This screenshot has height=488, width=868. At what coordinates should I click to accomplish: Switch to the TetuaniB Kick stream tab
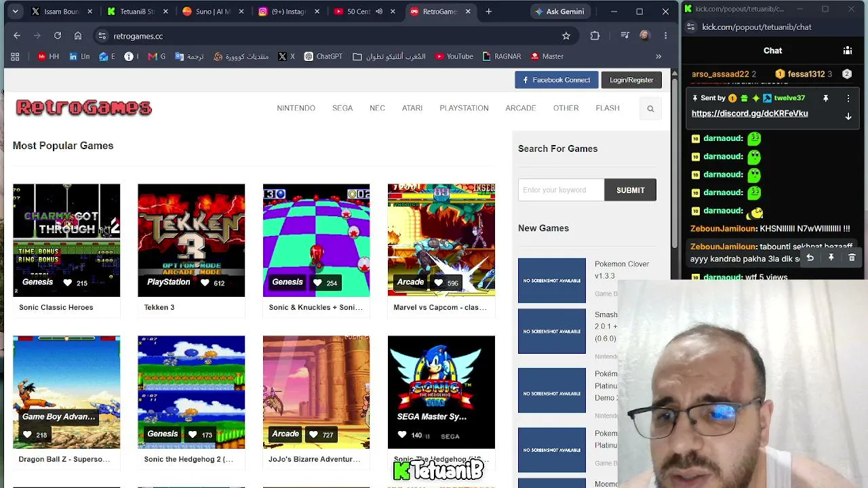137,12
